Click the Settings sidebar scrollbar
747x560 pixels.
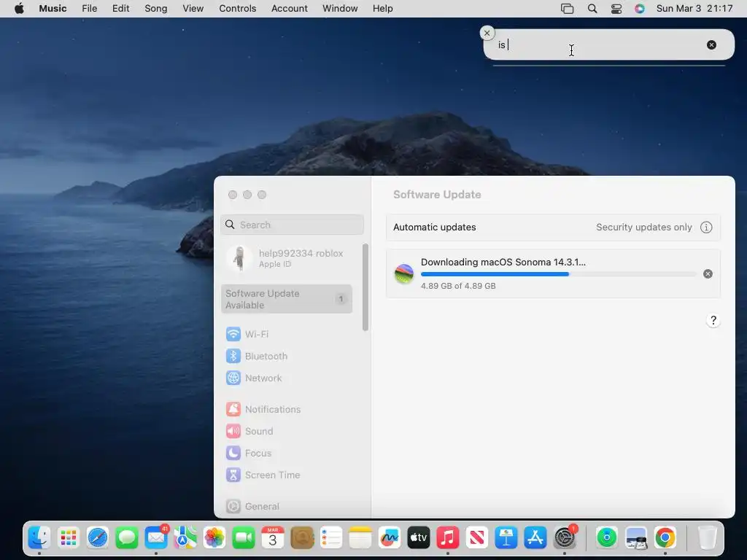coord(365,287)
